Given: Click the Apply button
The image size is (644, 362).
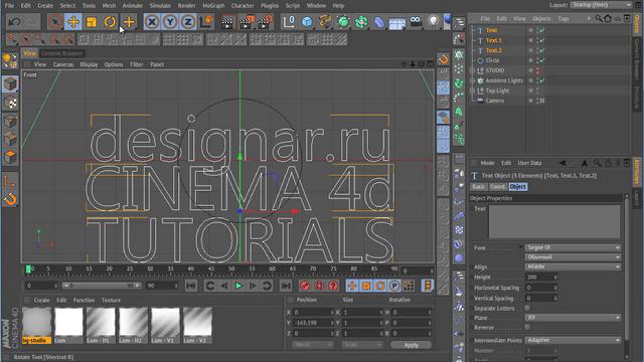Looking at the screenshot, I should 411,345.
